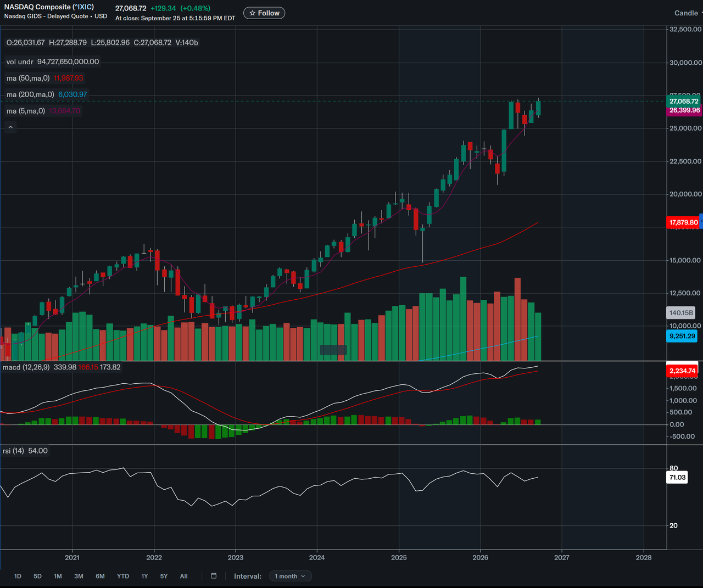This screenshot has width=703, height=588.
Task: Click the 'At close: September 25' timestamp
Action: (175, 18)
